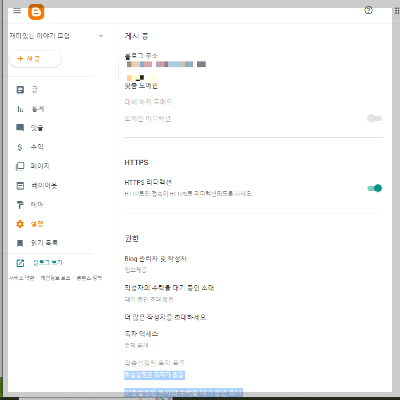Click the pending author invites setting
The image size is (400, 400).
[x=169, y=288]
